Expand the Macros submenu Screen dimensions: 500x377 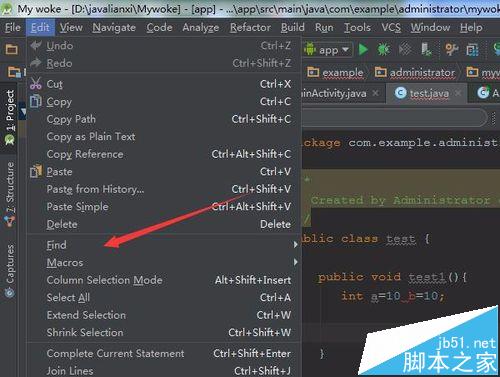point(163,262)
